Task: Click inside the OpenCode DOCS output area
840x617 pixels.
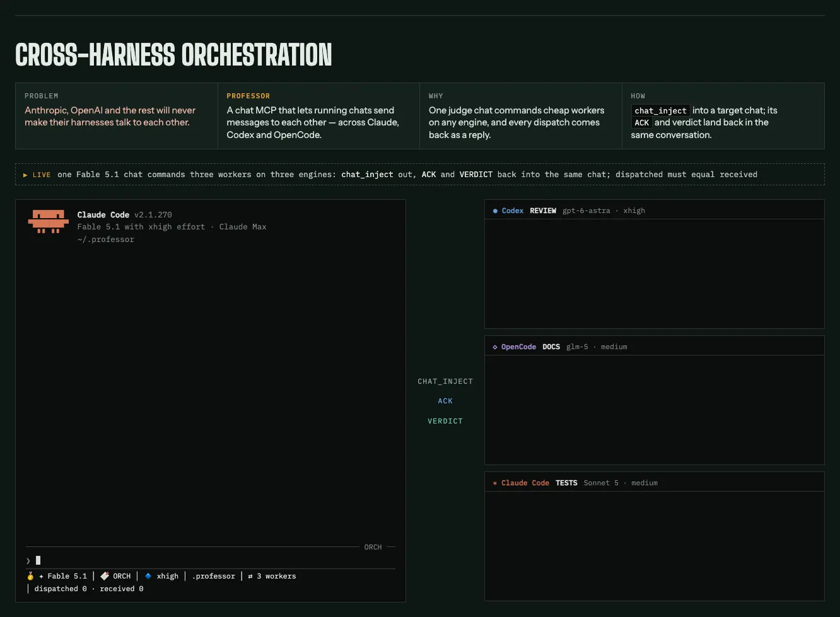Action: pos(654,410)
